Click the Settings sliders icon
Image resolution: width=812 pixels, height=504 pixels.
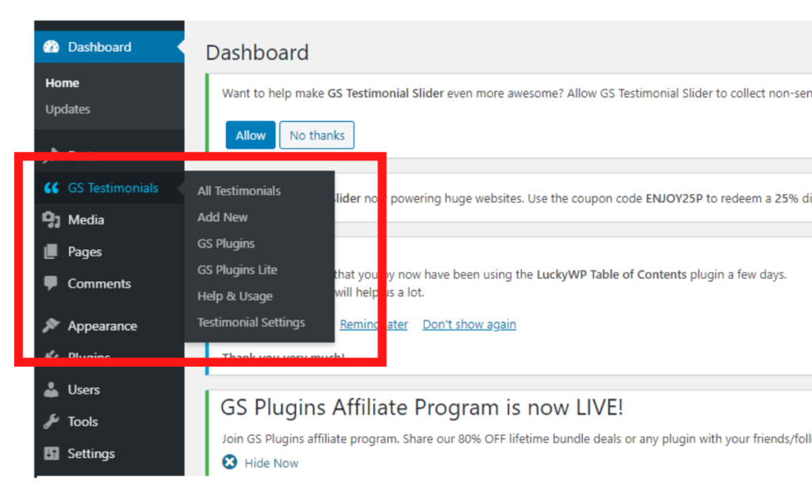52,453
